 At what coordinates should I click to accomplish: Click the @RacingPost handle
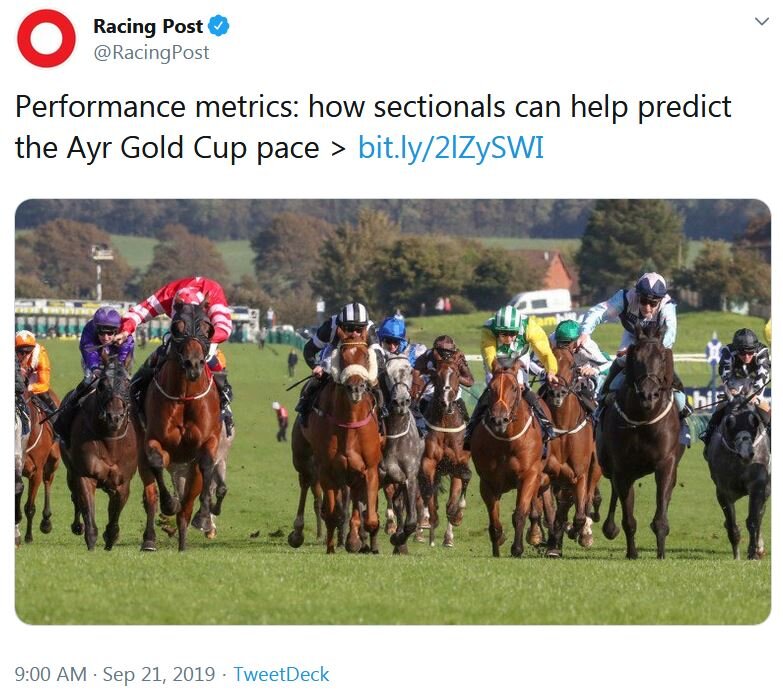click(x=151, y=53)
